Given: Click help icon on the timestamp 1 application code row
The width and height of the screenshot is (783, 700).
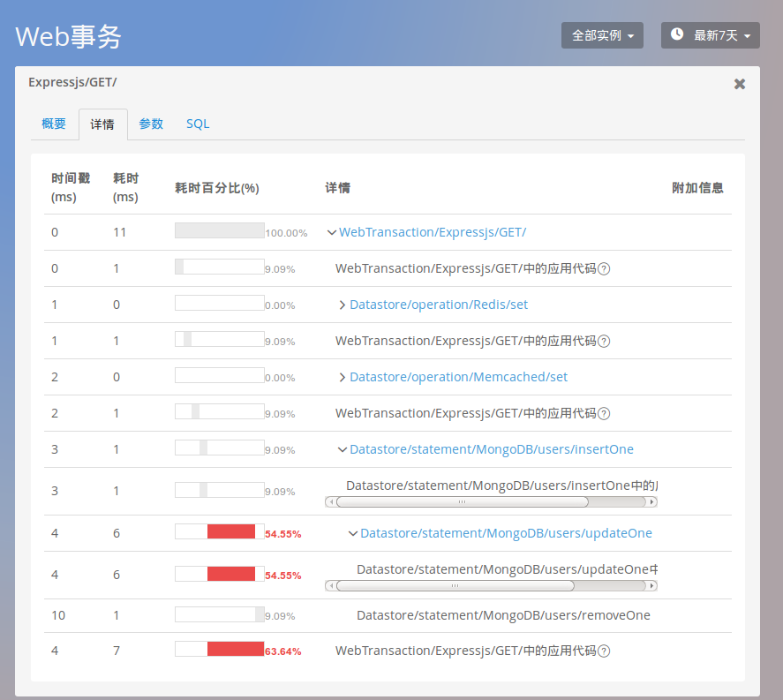Looking at the screenshot, I should tap(604, 342).
